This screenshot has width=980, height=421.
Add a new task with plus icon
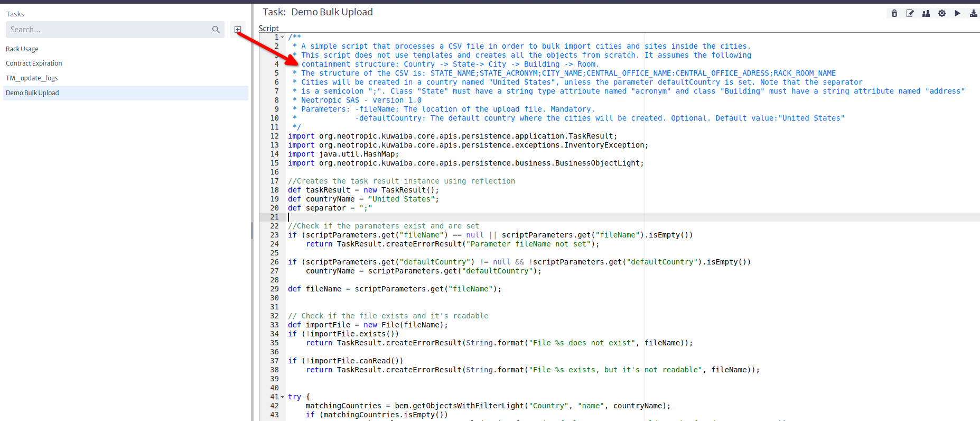[x=238, y=30]
